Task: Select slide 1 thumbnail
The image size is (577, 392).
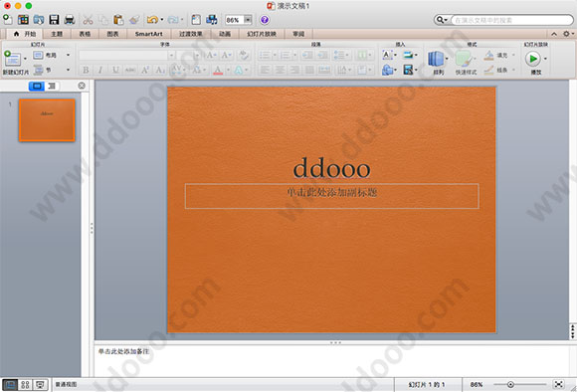Action: pos(47,120)
